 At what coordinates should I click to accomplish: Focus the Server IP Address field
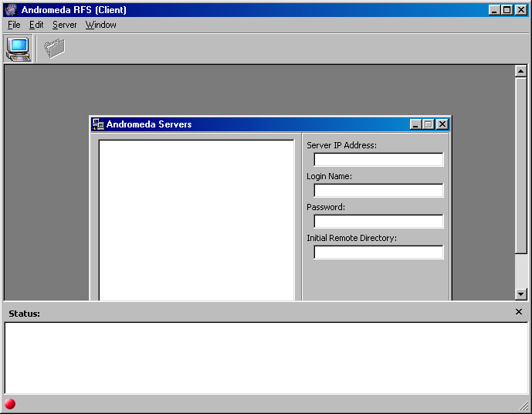coord(378,160)
